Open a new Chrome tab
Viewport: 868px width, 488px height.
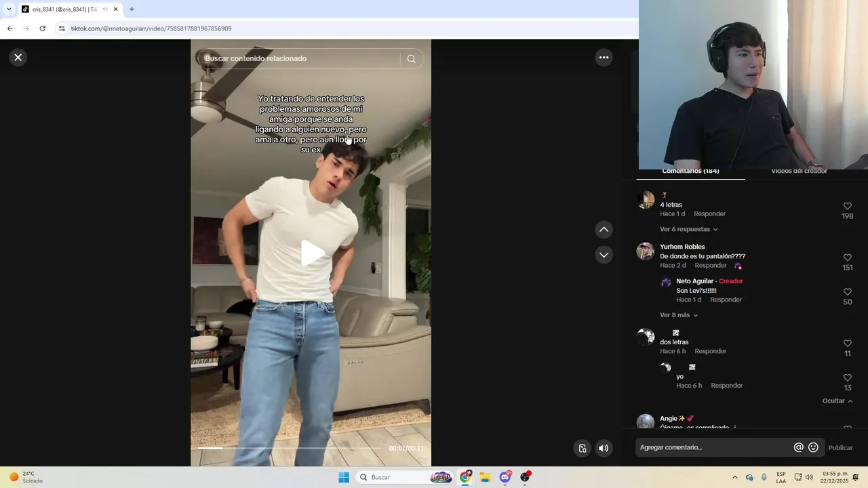[132, 9]
